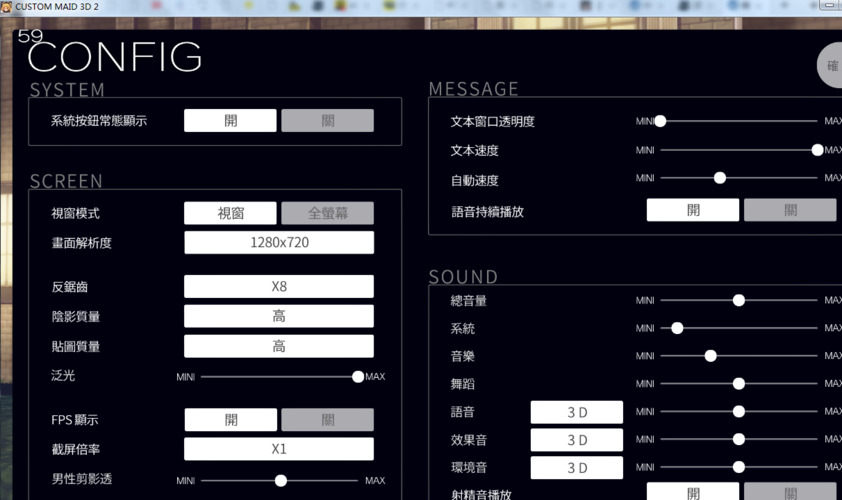
Task: Click the CUSTOM MAID 3D 2 window icon
Action: [6, 6]
